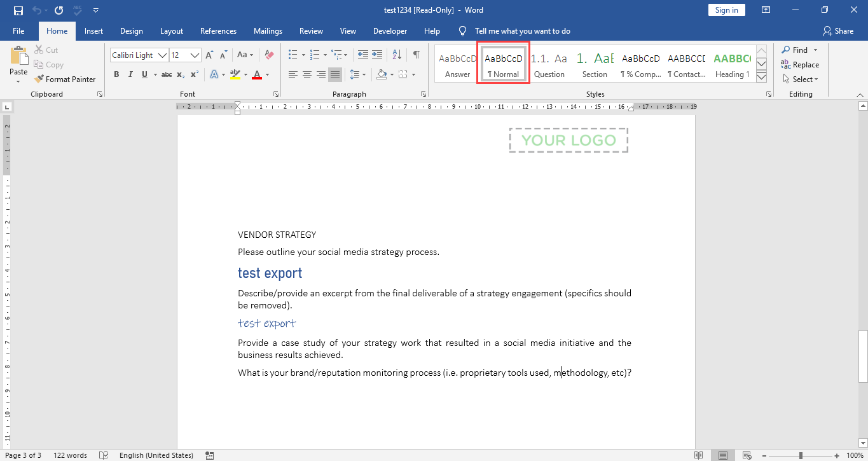The width and height of the screenshot is (868, 461).
Task: Click the Borders icon
Action: [403, 74]
